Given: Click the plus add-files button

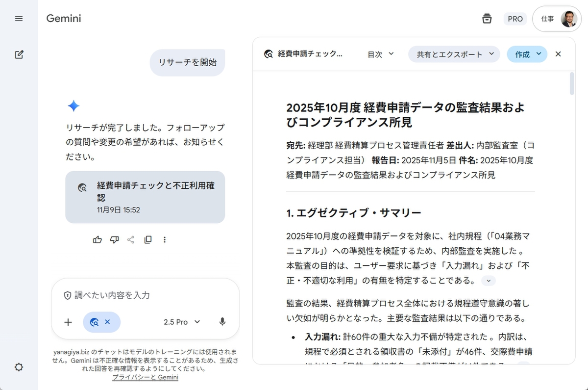Looking at the screenshot, I should pos(68,322).
